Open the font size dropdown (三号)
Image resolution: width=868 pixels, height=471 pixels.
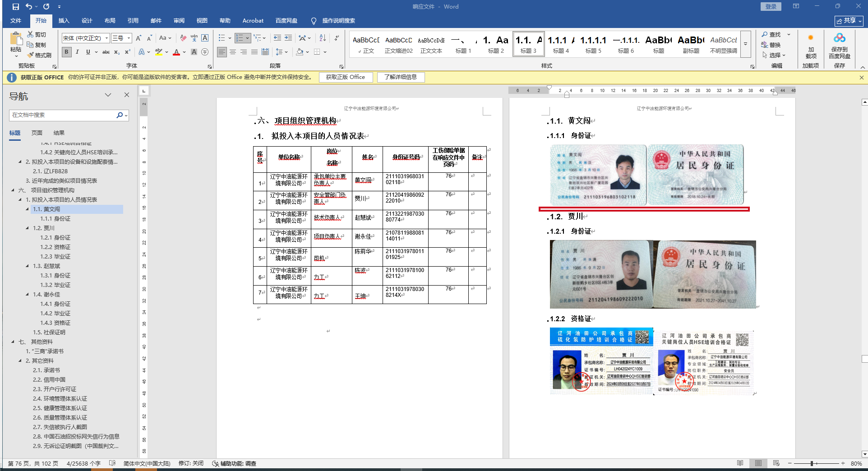[129, 38]
